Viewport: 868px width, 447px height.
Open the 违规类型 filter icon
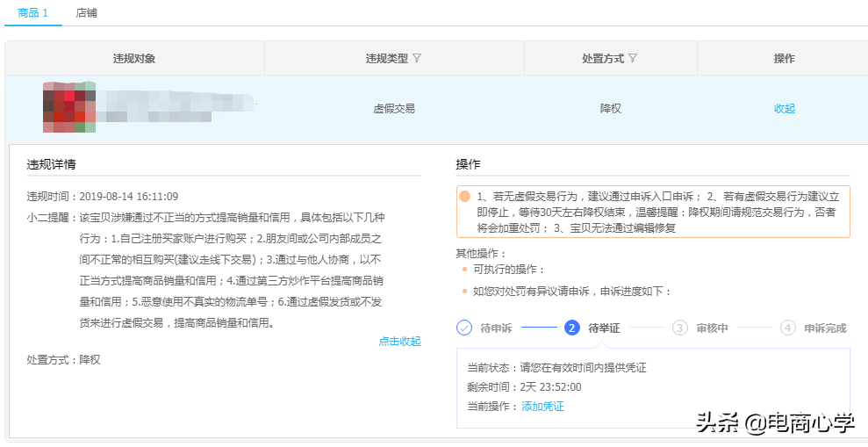click(417, 58)
